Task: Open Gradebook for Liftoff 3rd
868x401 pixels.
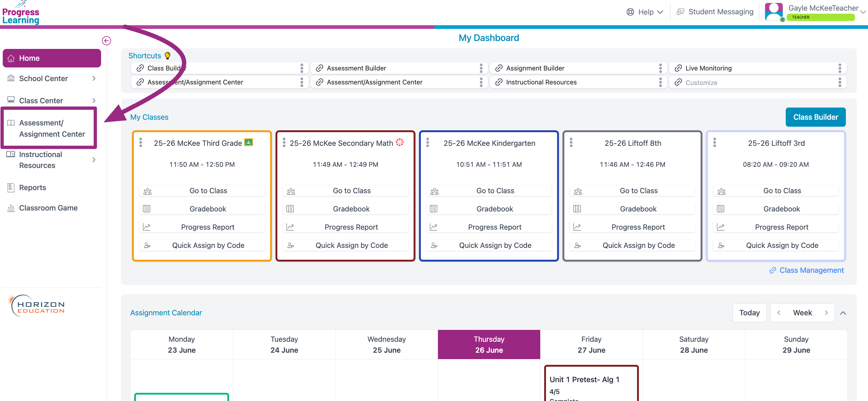Action: pyautogui.click(x=776, y=209)
